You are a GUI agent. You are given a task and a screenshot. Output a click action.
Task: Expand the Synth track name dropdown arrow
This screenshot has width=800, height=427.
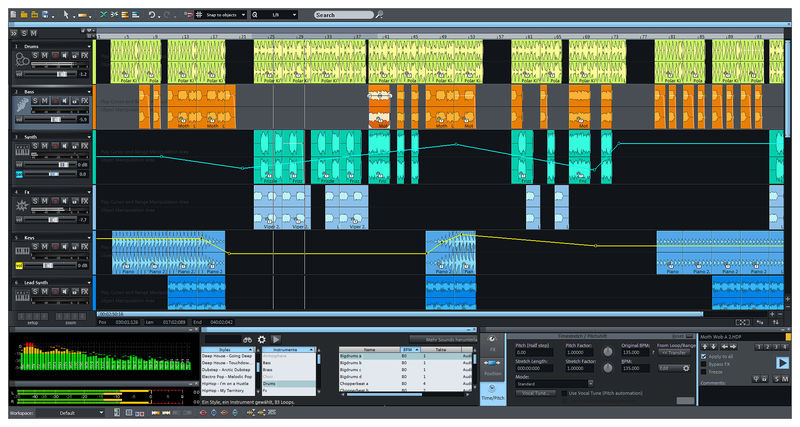click(89, 137)
